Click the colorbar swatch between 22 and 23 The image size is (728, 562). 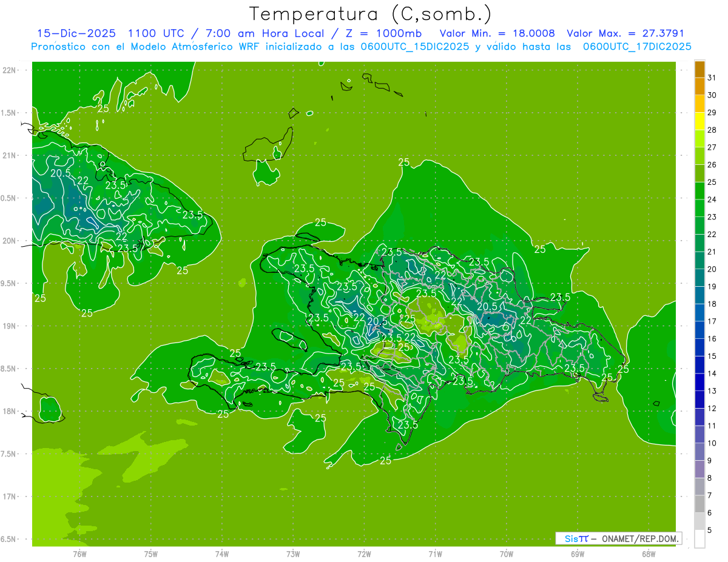tap(699, 226)
